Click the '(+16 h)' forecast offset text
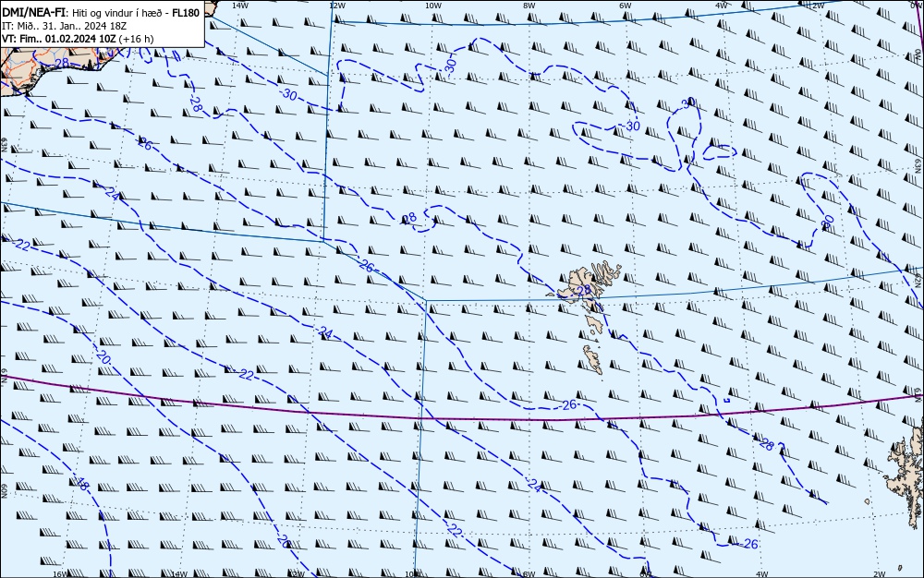Viewport: 924px width, 578px height. pyautogui.click(x=136, y=39)
